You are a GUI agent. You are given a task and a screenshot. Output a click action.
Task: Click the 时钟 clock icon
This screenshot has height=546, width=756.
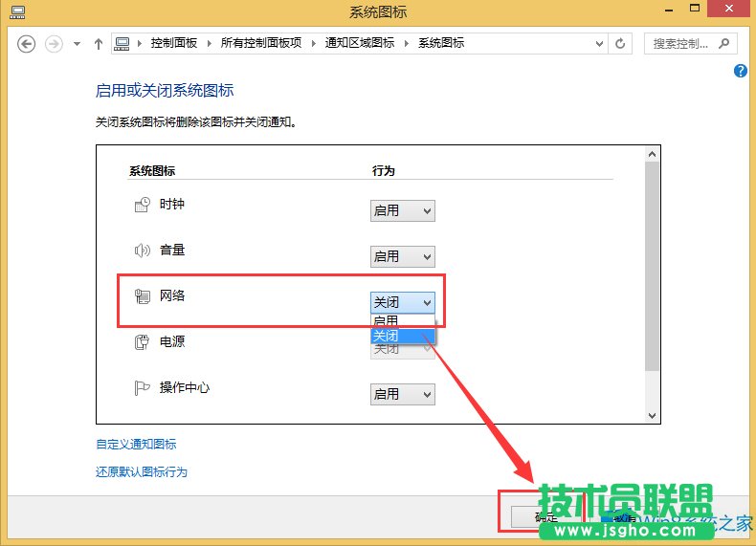pos(143,205)
